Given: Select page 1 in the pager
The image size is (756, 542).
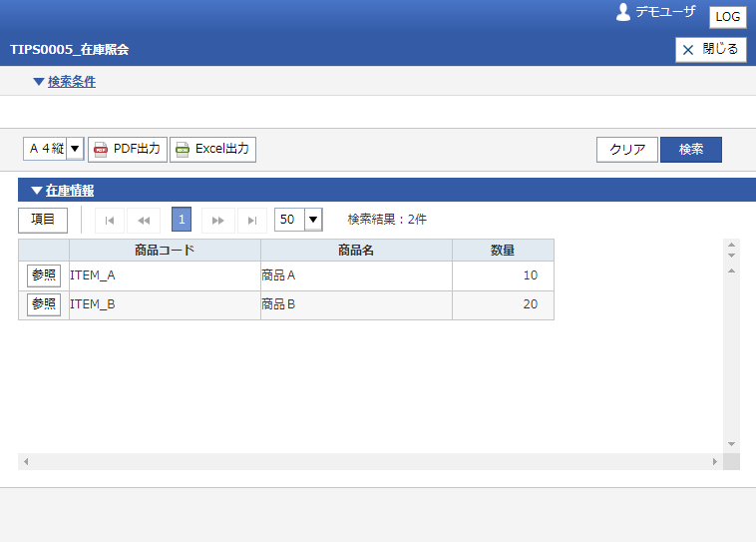Looking at the screenshot, I should [x=182, y=220].
